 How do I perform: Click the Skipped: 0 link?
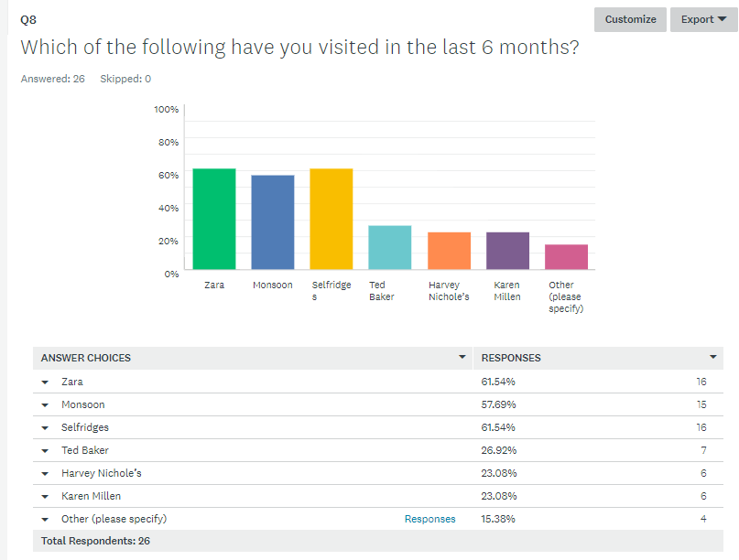125,79
